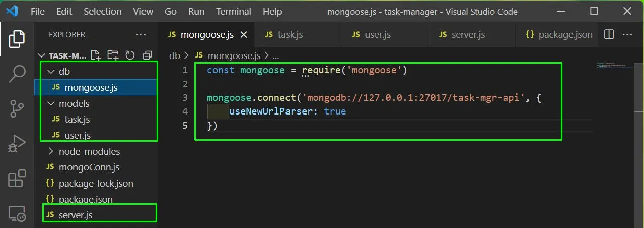Image resolution: width=644 pixels, height=228 pixels.
Task: Select mongoose.js in the file tree
Action: point(96,87)
